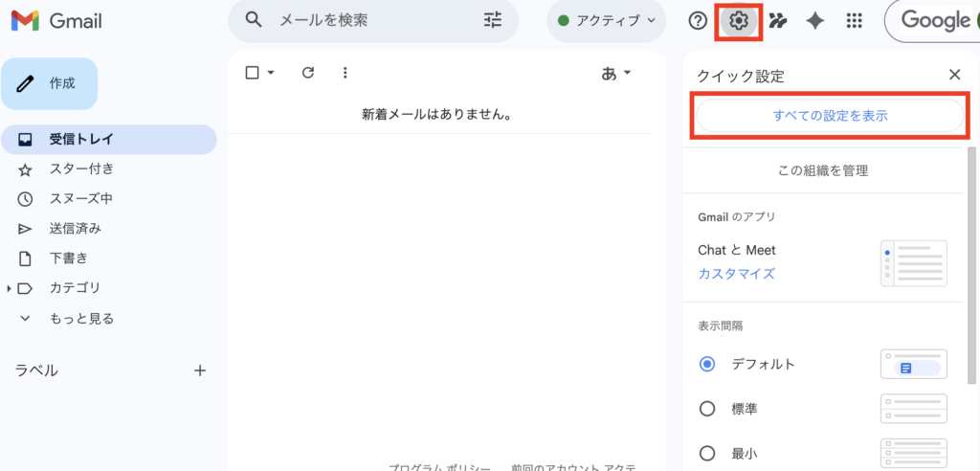Screen dimensions: 980x471
Task: Click すべての設定を表示 button
Action: (829, 116)
